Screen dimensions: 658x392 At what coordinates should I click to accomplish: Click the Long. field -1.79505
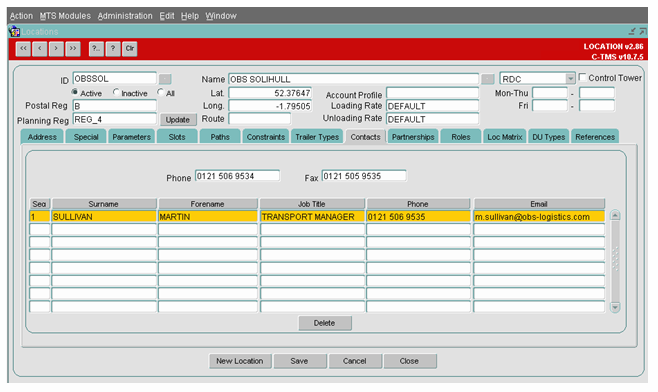270,106
